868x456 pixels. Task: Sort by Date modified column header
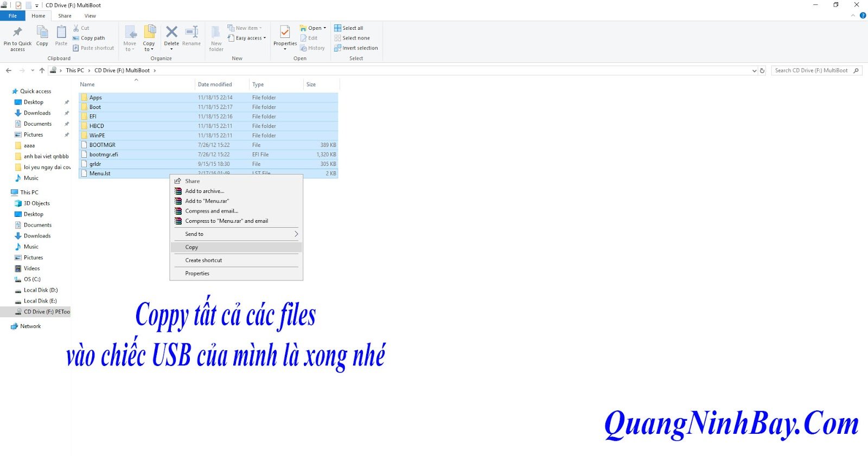222,85
